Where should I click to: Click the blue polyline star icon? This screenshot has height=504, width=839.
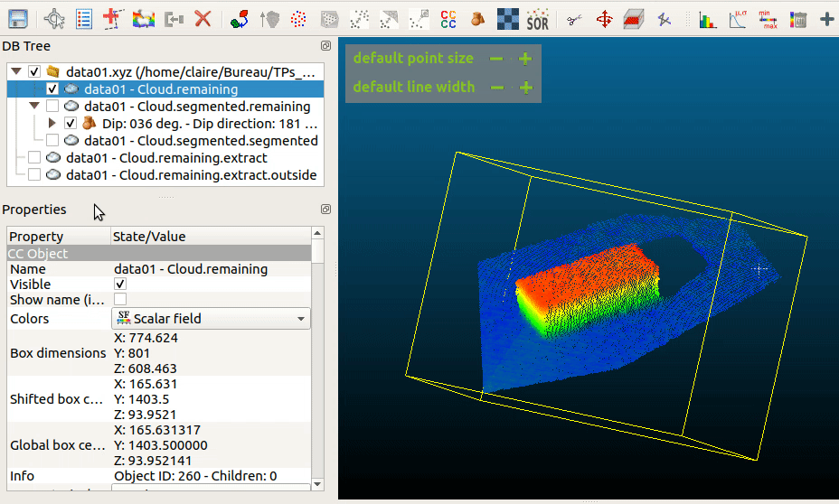[x=664, y=20]
